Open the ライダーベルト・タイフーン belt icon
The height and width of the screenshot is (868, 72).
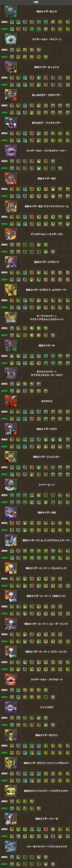coord(11,39)
